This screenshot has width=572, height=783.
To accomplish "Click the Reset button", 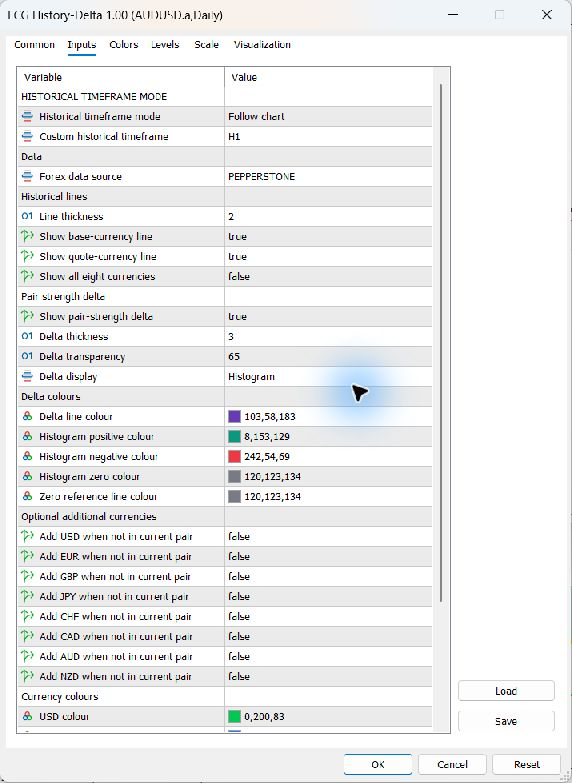I will 527,764.
